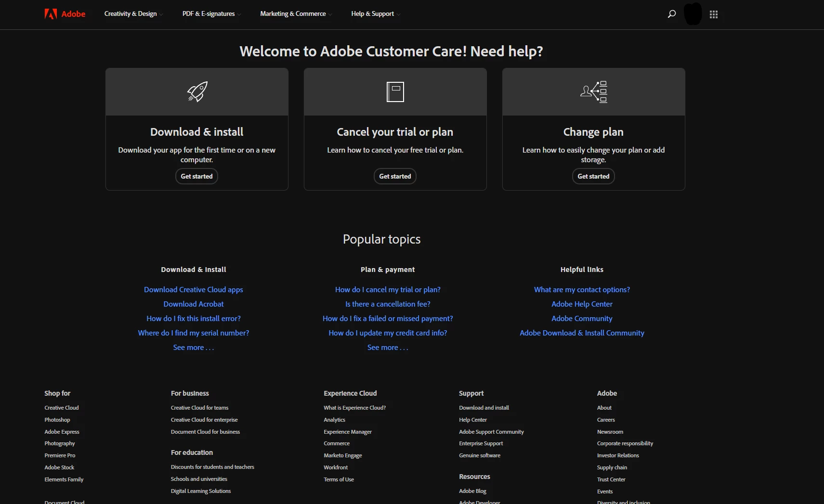This screenshot has width=824, height=504.
Task: Expand Creativity & Design menu
Action: coord(133,14)
